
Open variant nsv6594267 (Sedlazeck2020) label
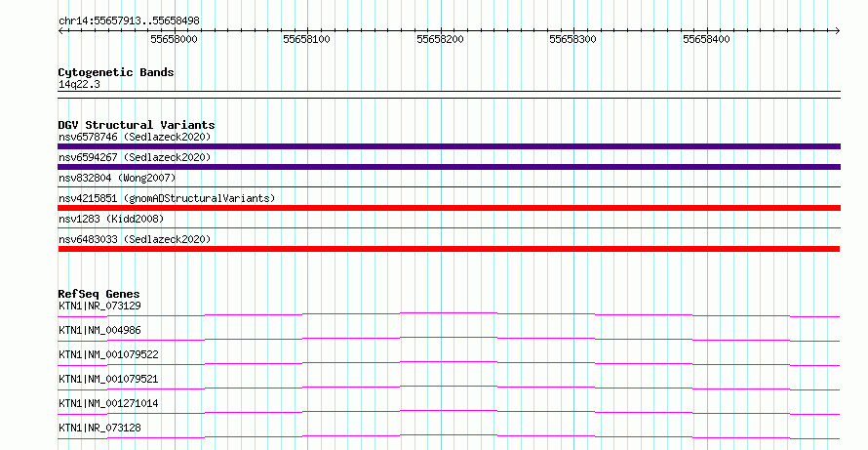pos(135,157)
